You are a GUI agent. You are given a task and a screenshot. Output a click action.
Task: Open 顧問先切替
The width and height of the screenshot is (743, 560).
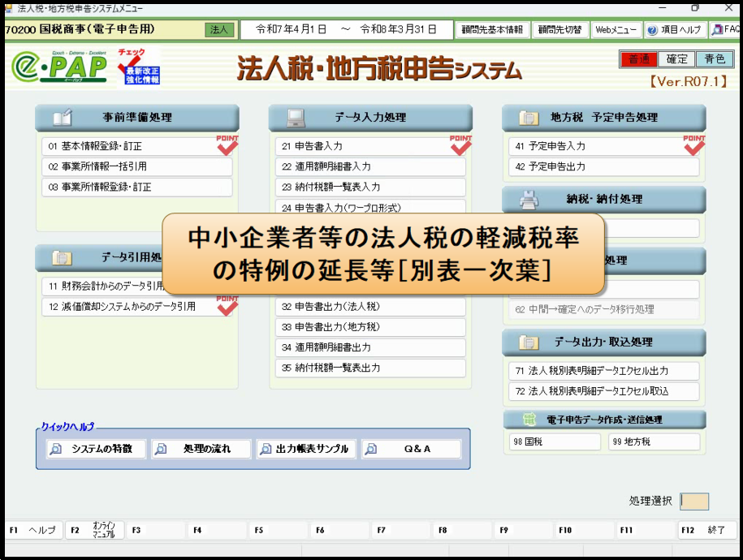(x=559, y=30)
